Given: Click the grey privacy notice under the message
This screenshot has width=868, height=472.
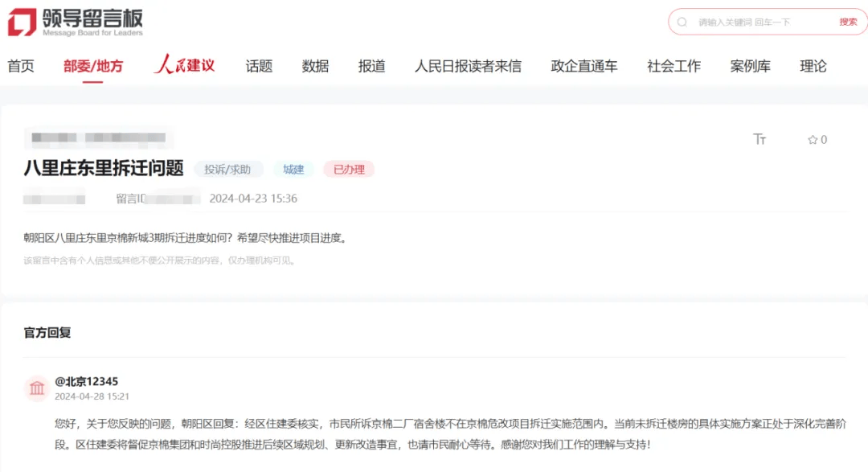Looking at the screenshot, I should 159,261.
